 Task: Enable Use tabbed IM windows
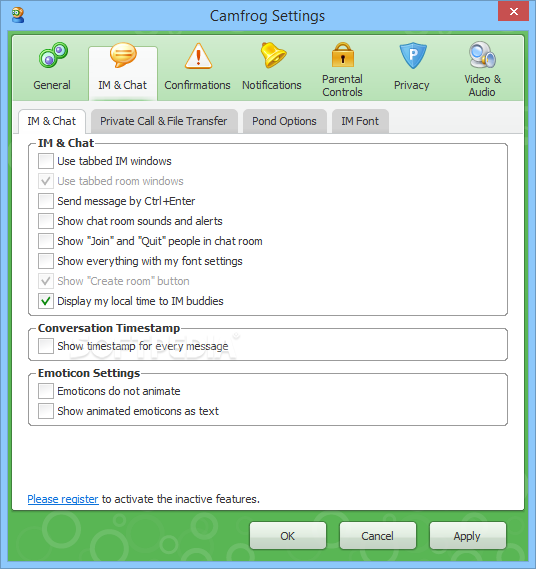(x=46, y=161)
